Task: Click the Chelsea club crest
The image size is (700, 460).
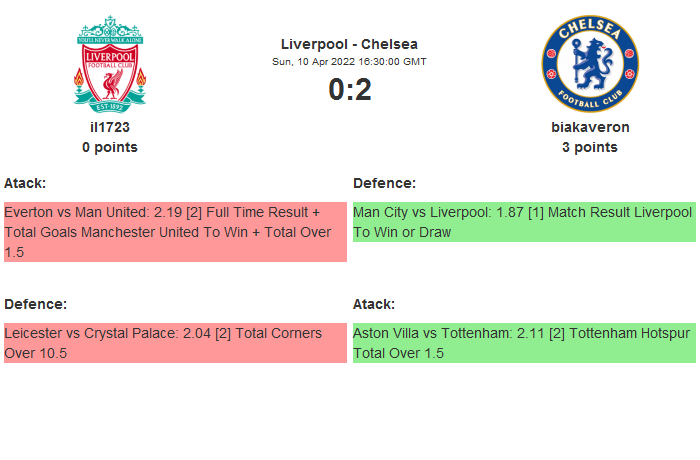Action: pyautogui.click(x=590, y=63)
